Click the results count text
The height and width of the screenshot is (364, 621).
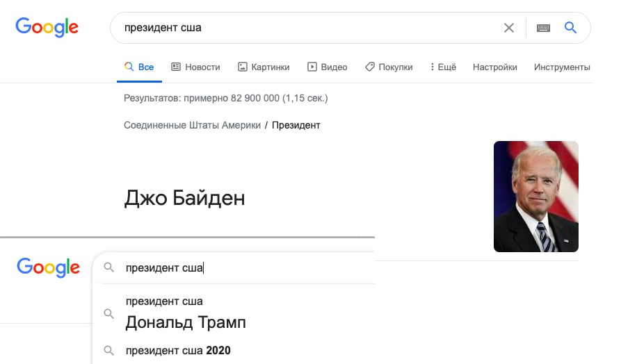[x=226, y=98]
